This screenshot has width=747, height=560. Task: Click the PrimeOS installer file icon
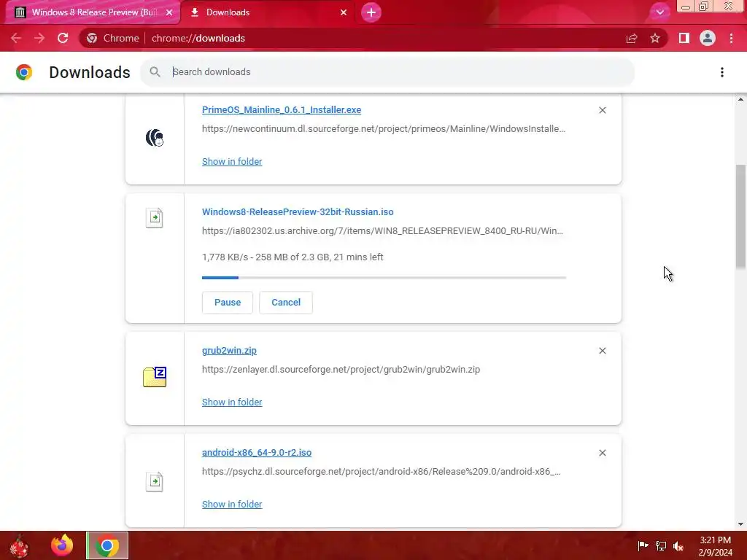pos(155,138)
